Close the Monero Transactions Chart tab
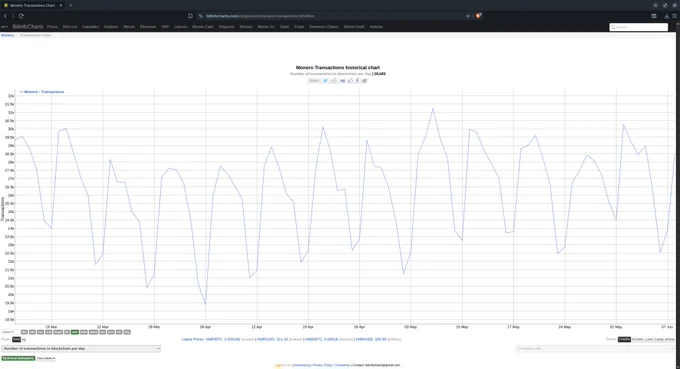Screen dimensions: 680x369 pos(61,5)
